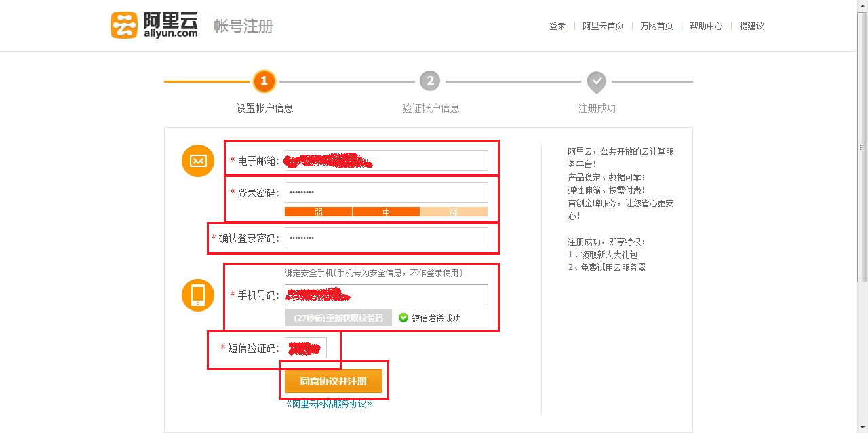Click the 中 password strength segment

(386, 212)
